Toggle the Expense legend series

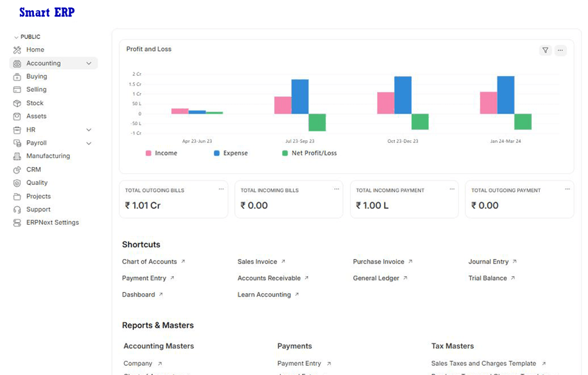click(x=230, y=153)
